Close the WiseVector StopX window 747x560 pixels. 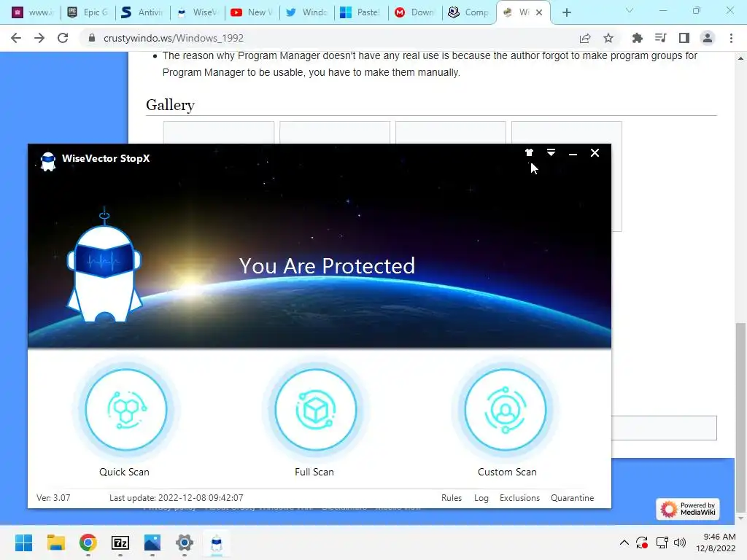coord(595,153)
